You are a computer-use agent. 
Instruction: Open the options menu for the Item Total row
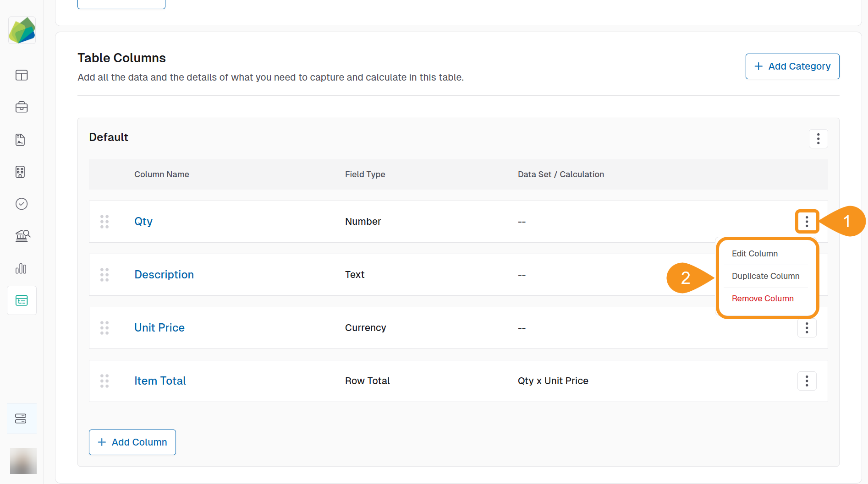pos(807,381)
